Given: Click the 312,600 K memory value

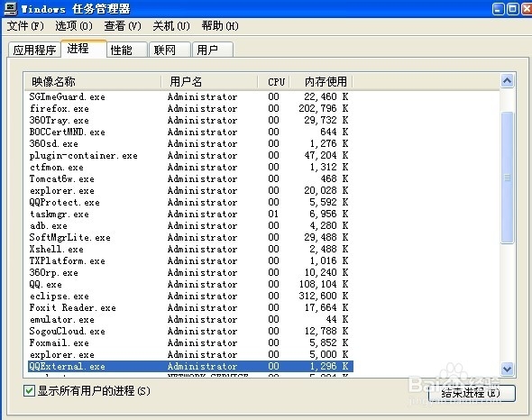Looking at the screenshot, I should [324, 296].
